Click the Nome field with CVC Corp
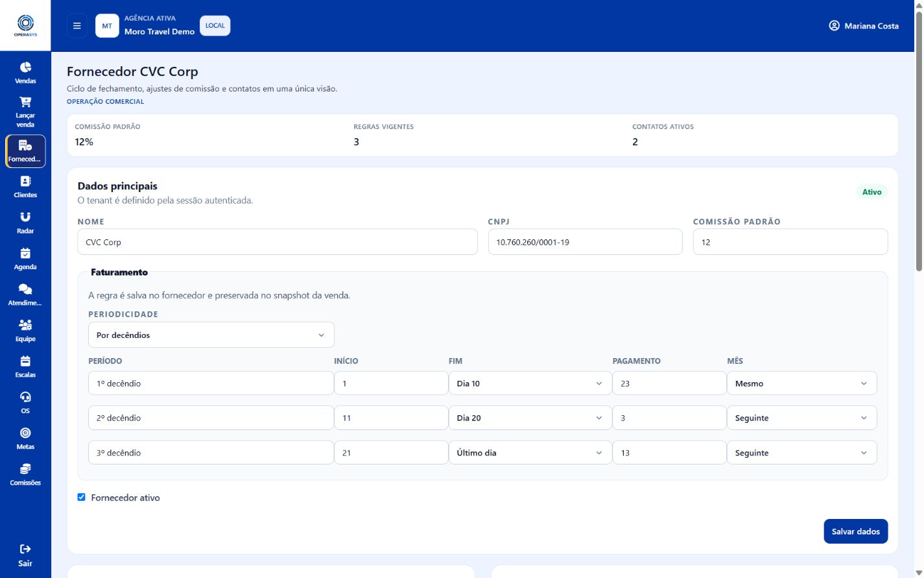The width and height of the screenshot is (924, 578). [x=278, y=242]
